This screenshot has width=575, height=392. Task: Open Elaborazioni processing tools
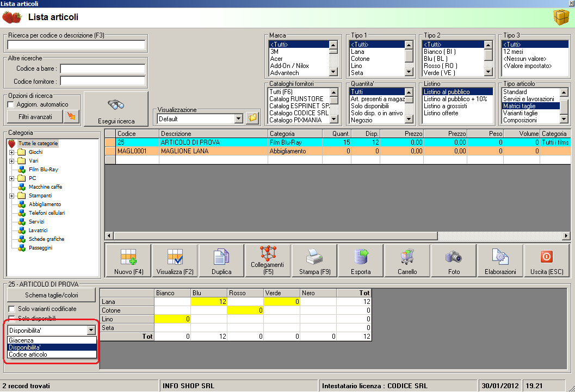point(500,261)
